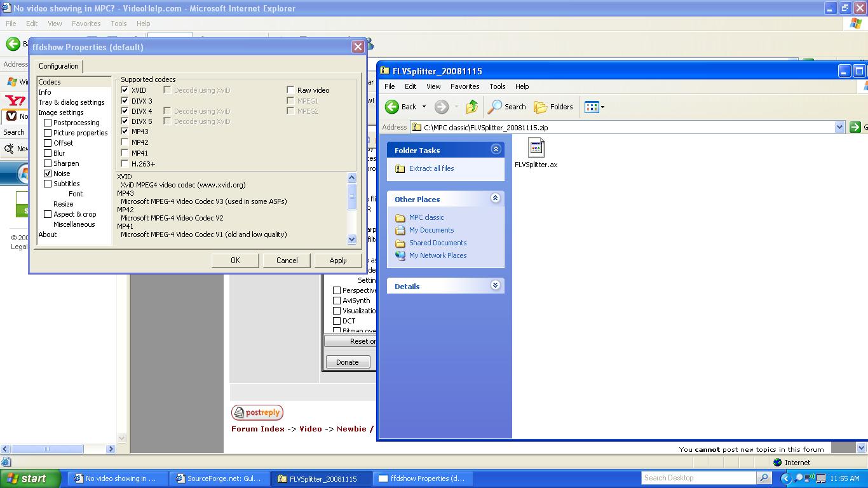Check the Sharpen option in settings tree

(48, 163)
